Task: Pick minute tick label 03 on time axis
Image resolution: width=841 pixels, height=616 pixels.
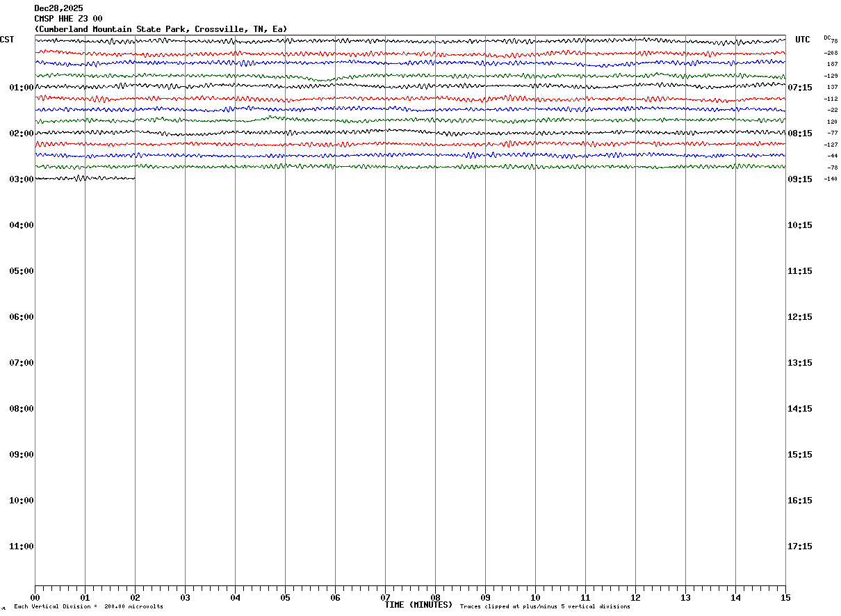Action: (x=185, y=598)
